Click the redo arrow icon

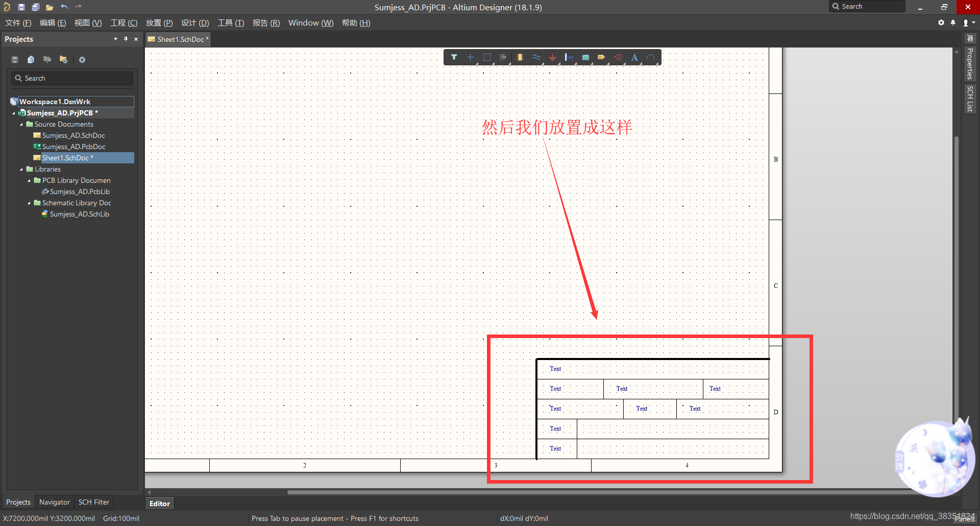(x=78, y=7)
